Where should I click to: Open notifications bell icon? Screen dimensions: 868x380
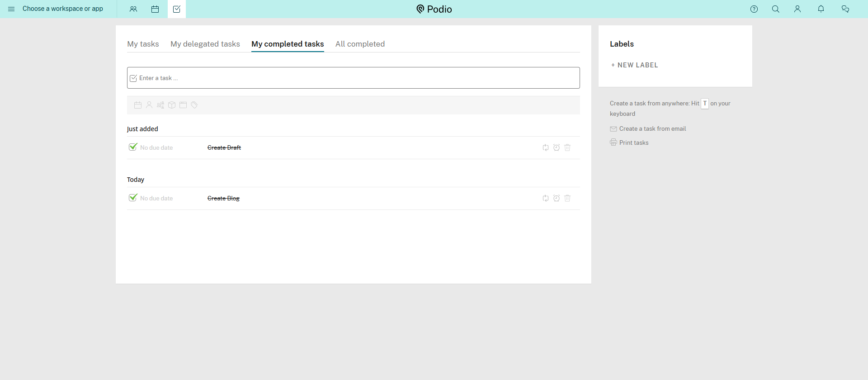coord(821,9)
